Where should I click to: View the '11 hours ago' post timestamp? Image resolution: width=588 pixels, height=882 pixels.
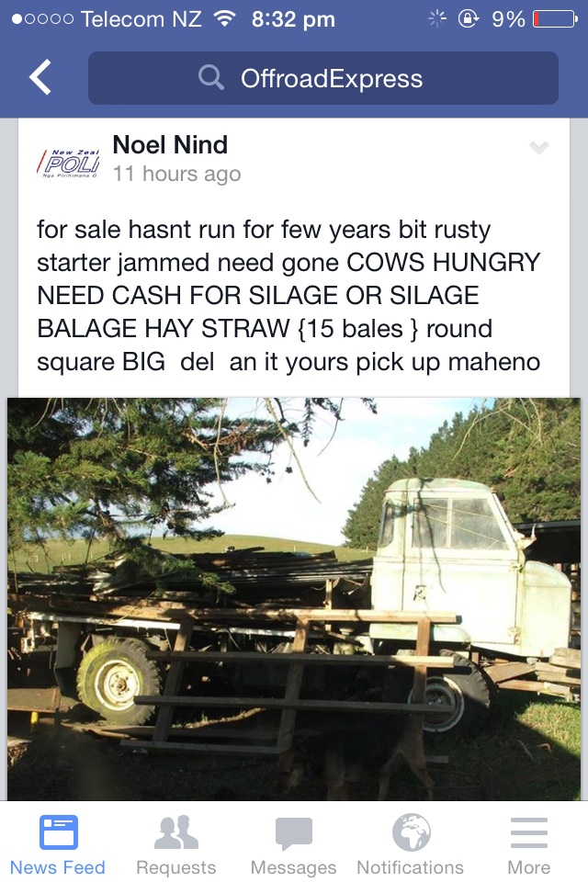[176, 175]
